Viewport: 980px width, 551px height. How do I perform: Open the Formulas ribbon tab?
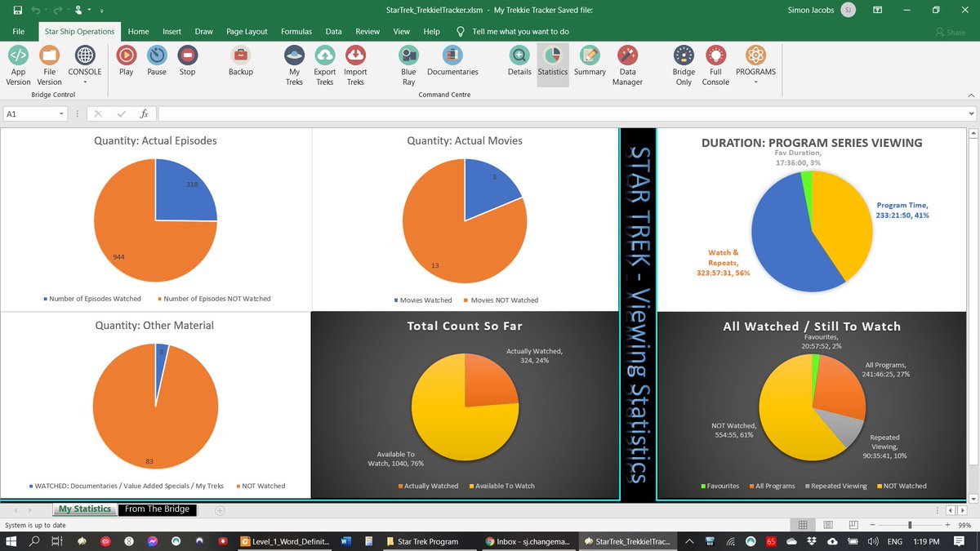[x=296, y=32]
